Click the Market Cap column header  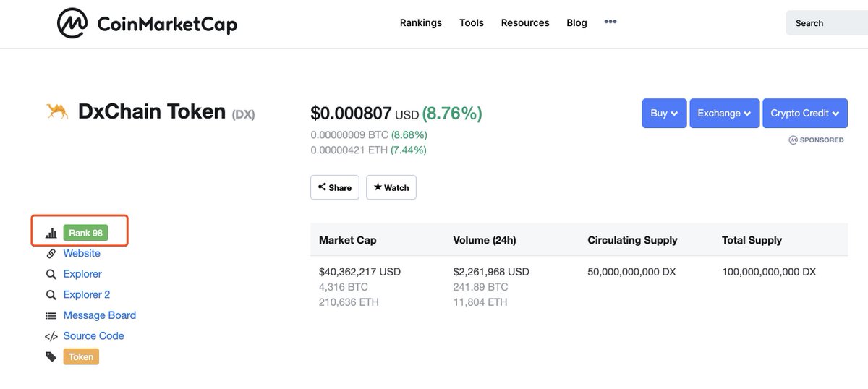tap(348, 240)
